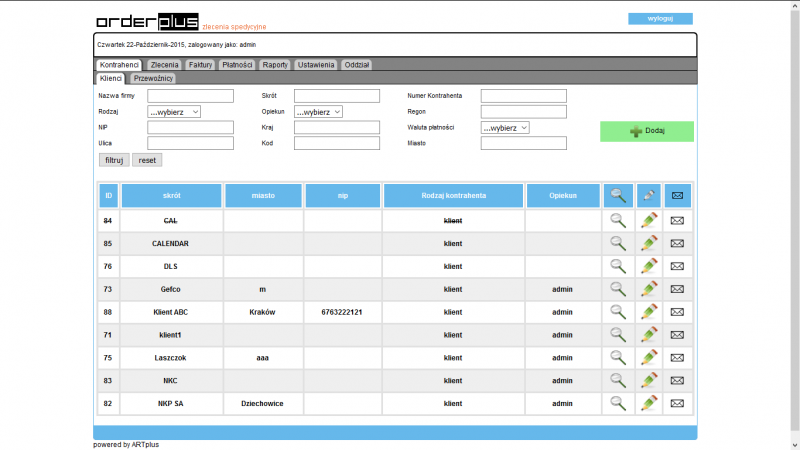The image size is (800, 450).
Task: Open the Rodzaj dropdown
Action: (x=174, y=112)
